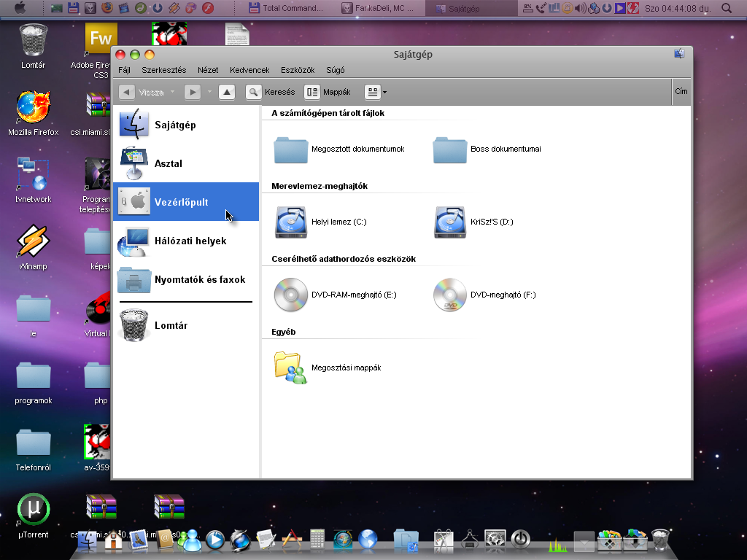Open the Calculator icon in the dock
The image size is (747, 560).
(317, 540)
